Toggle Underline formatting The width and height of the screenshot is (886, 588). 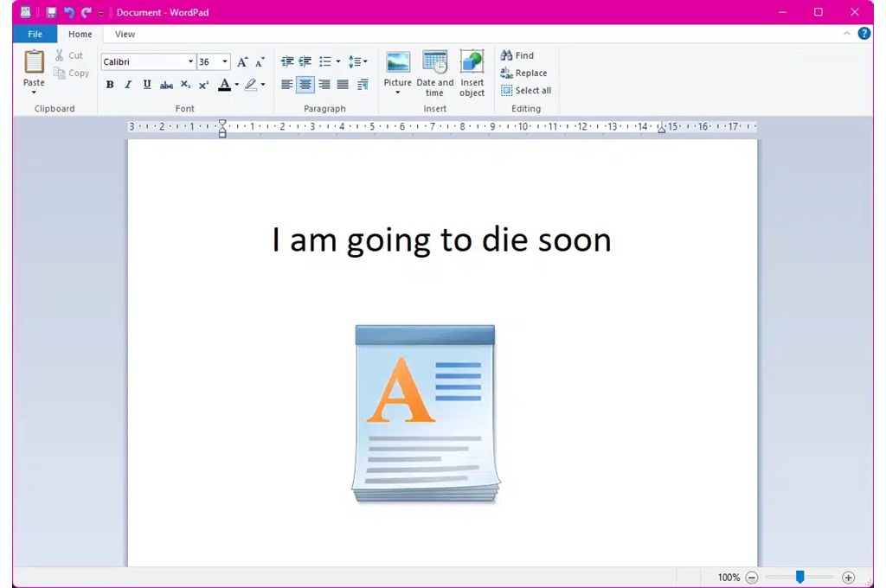[147, 85]
